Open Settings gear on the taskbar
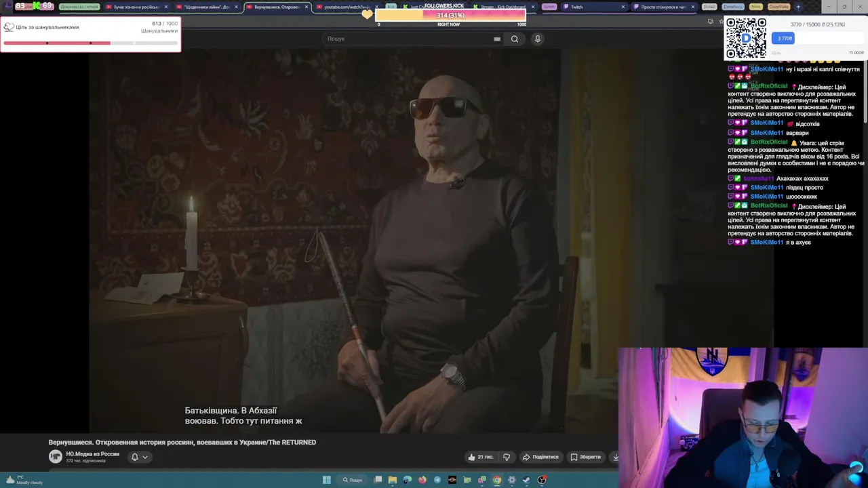The height and width of the screenshot is (488, 868). 512,480
